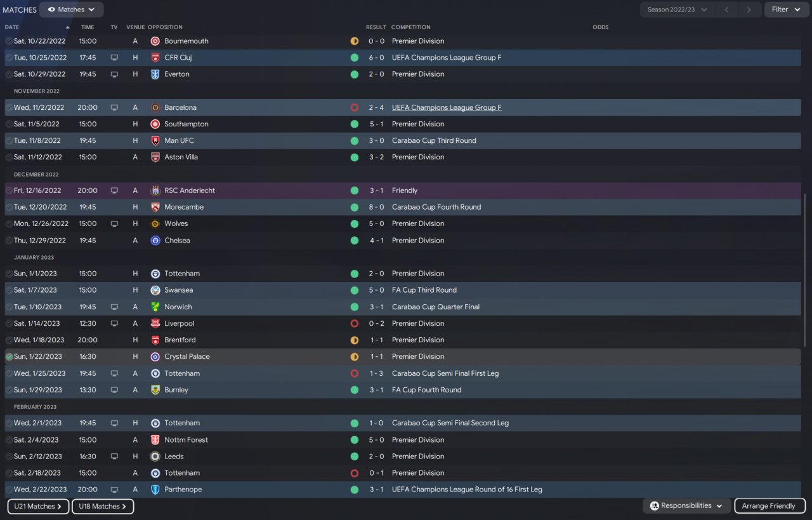The image size is (812, 520).
Task: Toggle the green tick on Crystal Palace match
Action: 9,357
